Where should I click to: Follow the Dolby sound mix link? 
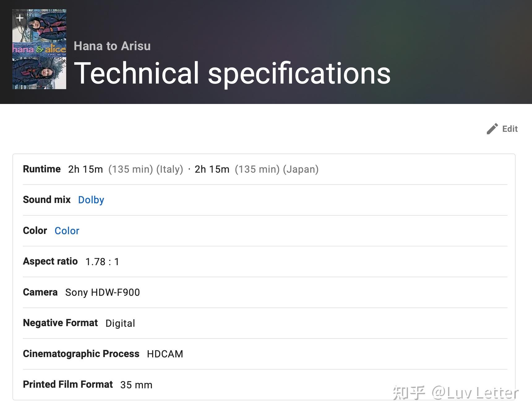point(91,200)
